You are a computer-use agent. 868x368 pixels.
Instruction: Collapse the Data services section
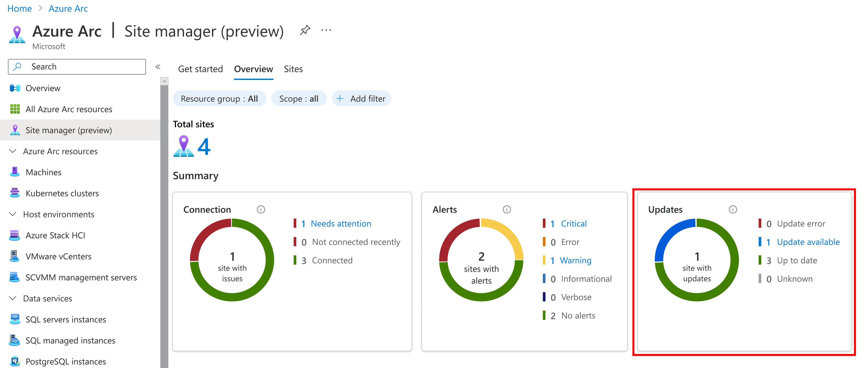[x=13, y=298]
